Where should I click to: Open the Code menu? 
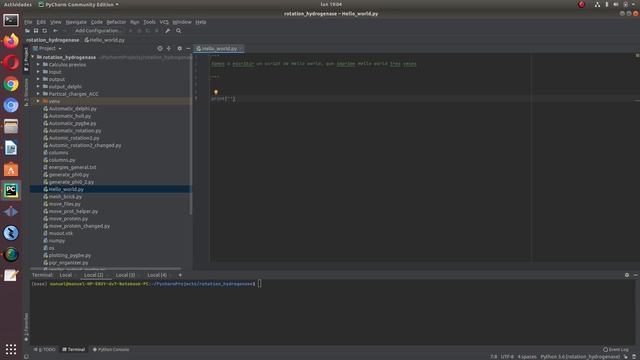click(x=97, y=22)
